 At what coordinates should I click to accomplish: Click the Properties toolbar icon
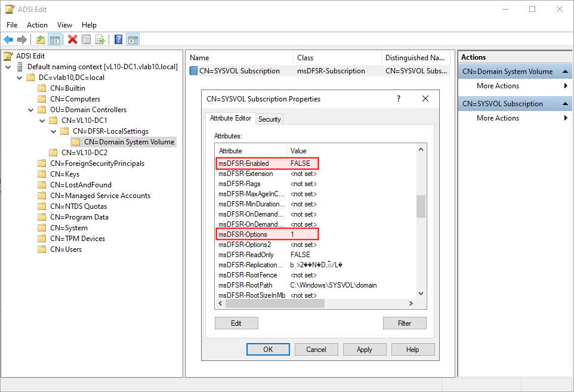click(87, 40)
